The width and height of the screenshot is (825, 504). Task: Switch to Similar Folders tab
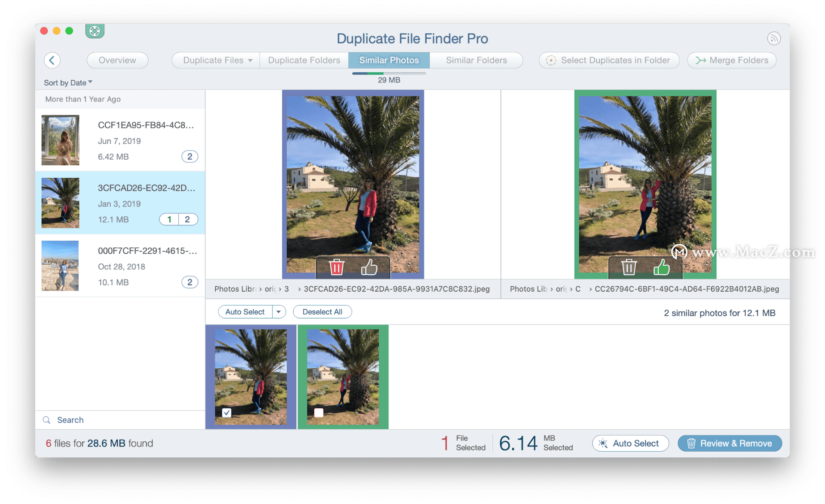tap(476, 61)
